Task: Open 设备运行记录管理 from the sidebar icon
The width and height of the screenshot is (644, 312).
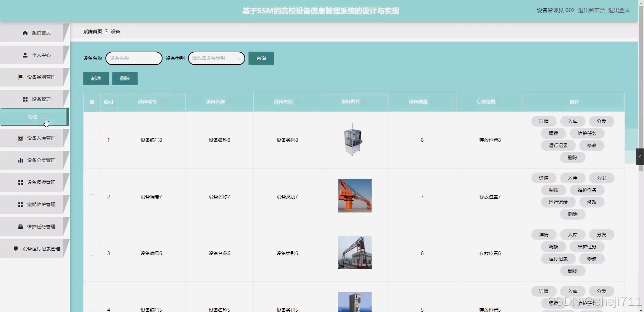Action: tap(15, 249)
